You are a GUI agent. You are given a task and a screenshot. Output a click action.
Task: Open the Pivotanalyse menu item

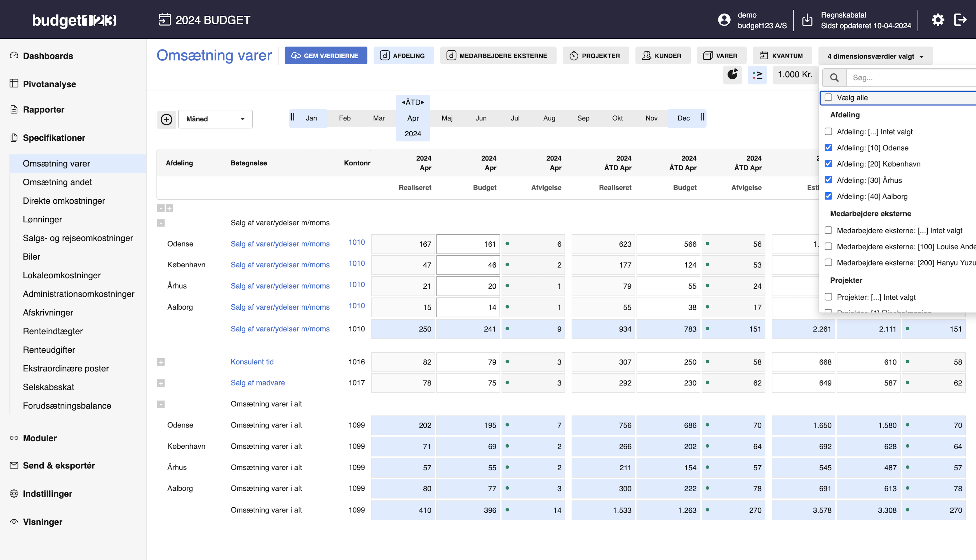click(x=49, y=84)
